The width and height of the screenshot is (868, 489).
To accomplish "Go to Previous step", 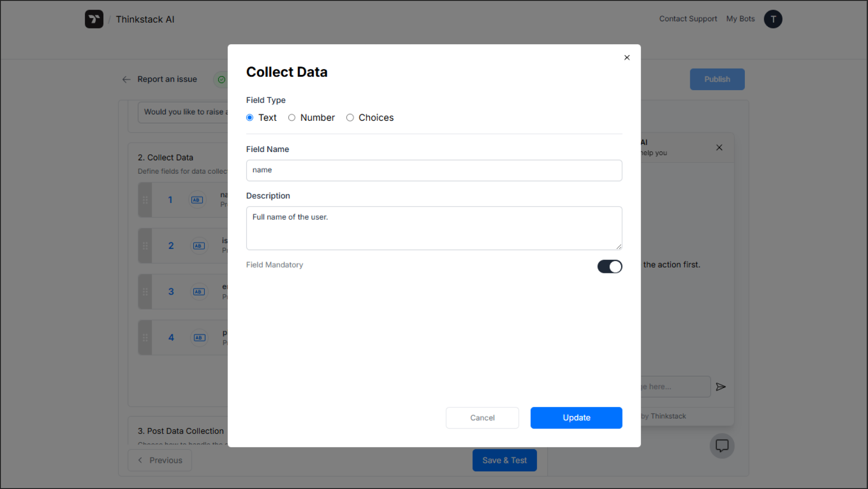I will (160, 460).
